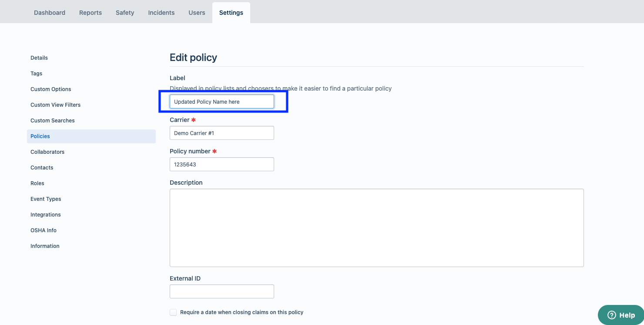Open Details in the settings sidebar

point(91,58)
